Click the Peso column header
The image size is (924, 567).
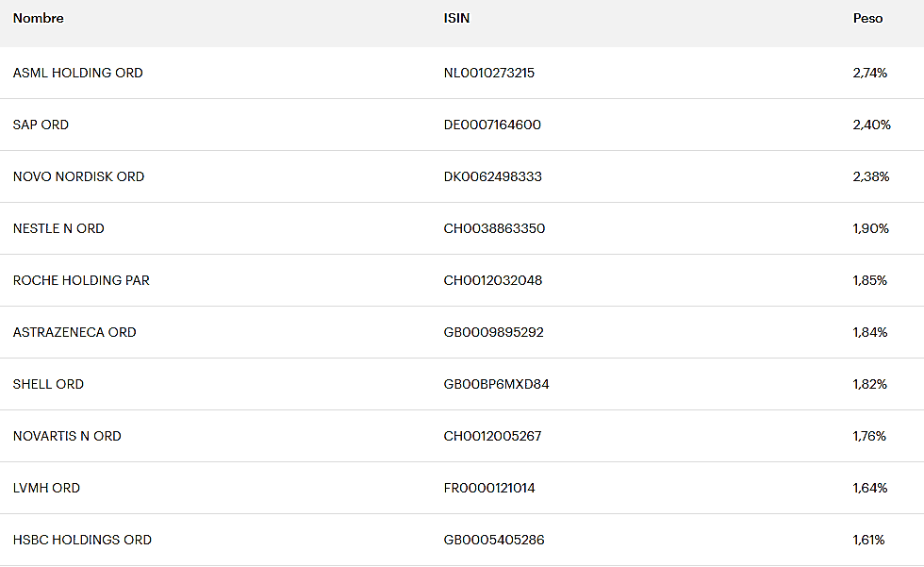[867, 18]
